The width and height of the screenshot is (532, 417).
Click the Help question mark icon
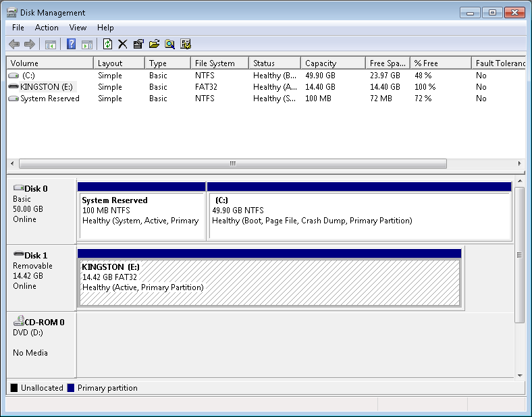tap(71, 45)
